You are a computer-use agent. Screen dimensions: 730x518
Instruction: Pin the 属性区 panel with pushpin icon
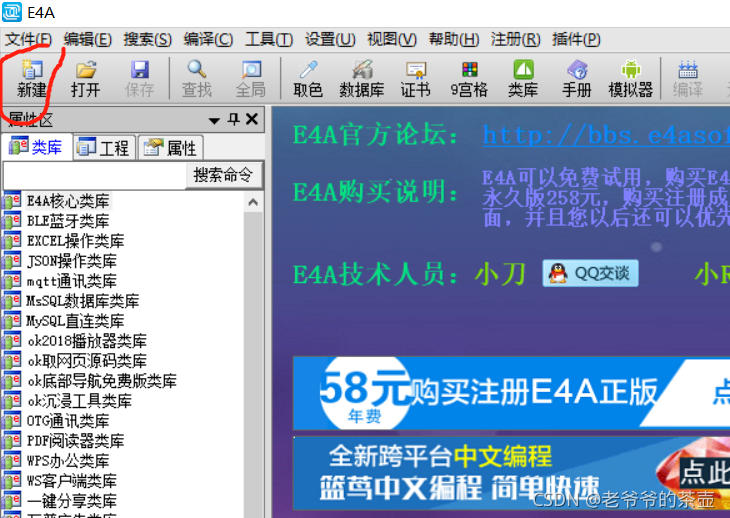[233, 120]
